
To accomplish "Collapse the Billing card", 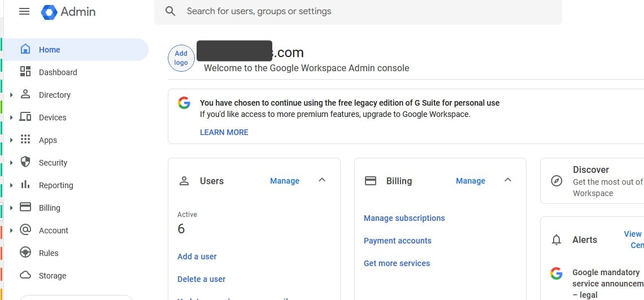I will 507,180.
